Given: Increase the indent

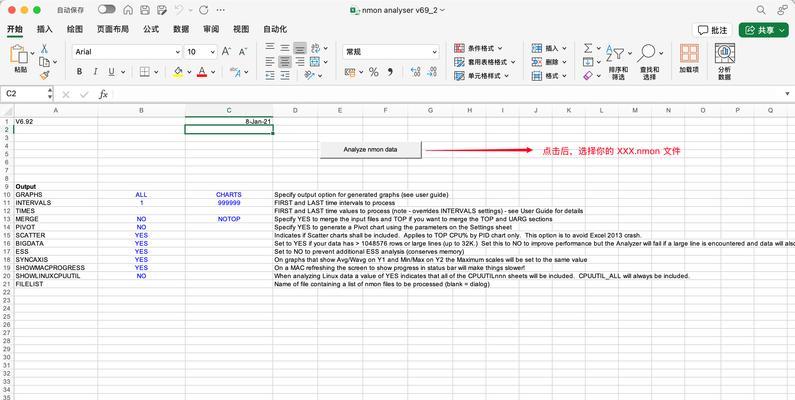Looking at the screenshot, I should click(285, 76).
